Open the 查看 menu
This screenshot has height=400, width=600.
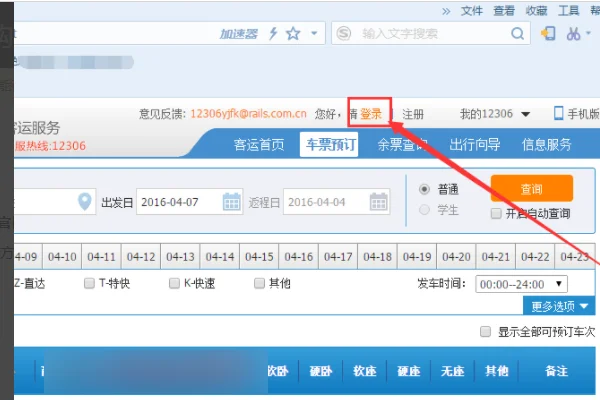pyautogui.click(x=504, y=11)
